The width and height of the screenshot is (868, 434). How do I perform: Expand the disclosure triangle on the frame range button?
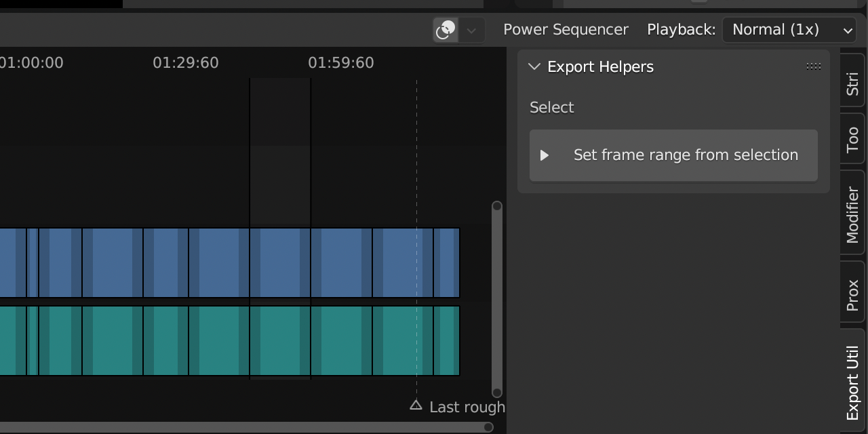(545, 155)
